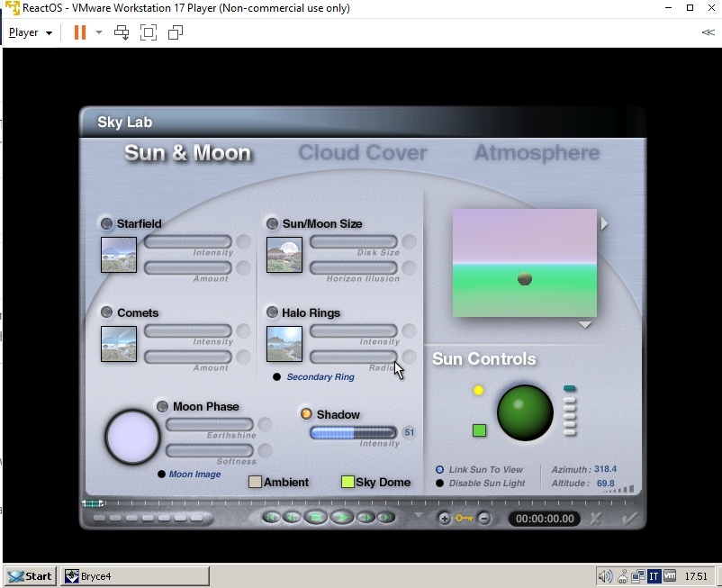
Task: Enter VMware full screen mode
Action: pyautogui.click(x=149, y=32)
